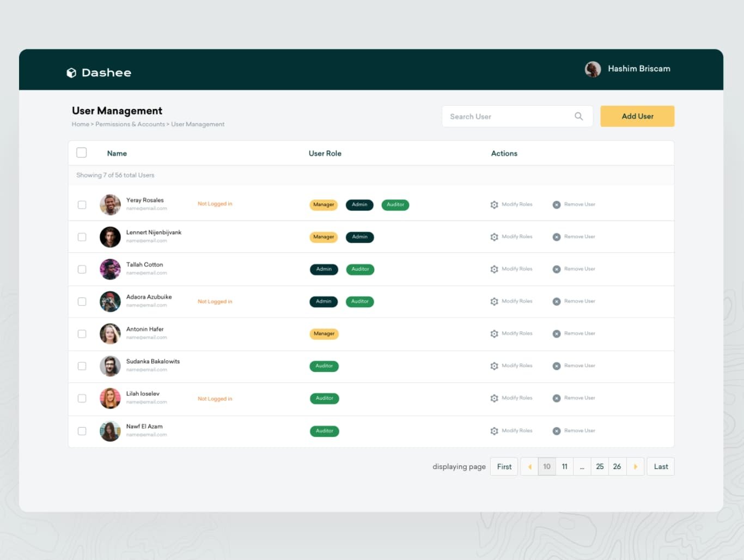The width and height of the screenshot is (744, 560).
Task: Select checkbox beside Nawf El Azam
Action: [82, 431]
